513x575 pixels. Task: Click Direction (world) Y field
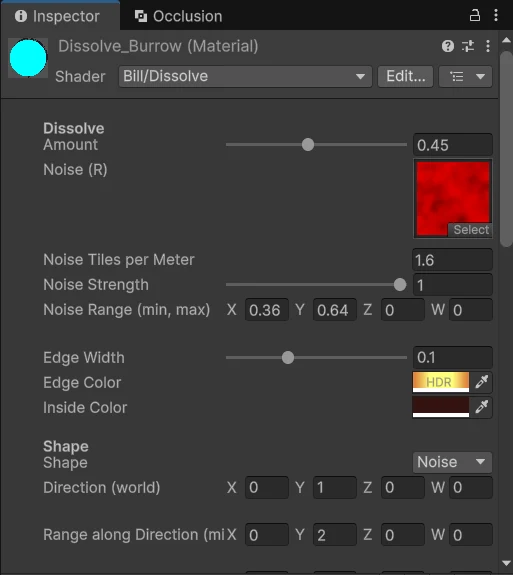pyautogui.click(x=334, y=487)
